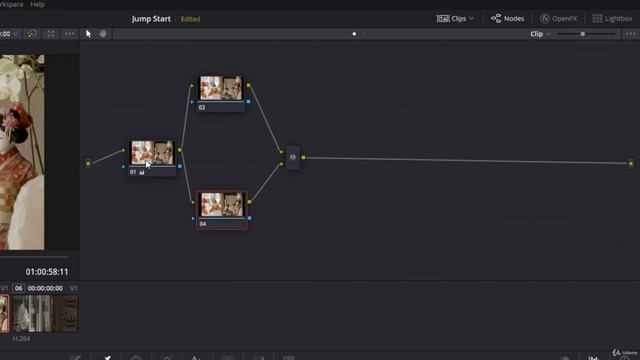Toggle the Nodes editor panel

507,18
